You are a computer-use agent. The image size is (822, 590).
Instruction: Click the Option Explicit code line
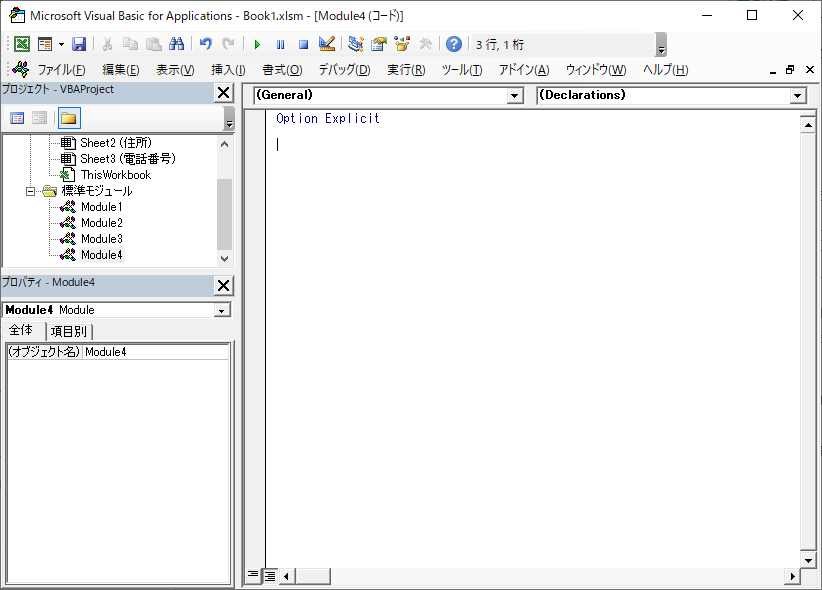click(328, 119)
